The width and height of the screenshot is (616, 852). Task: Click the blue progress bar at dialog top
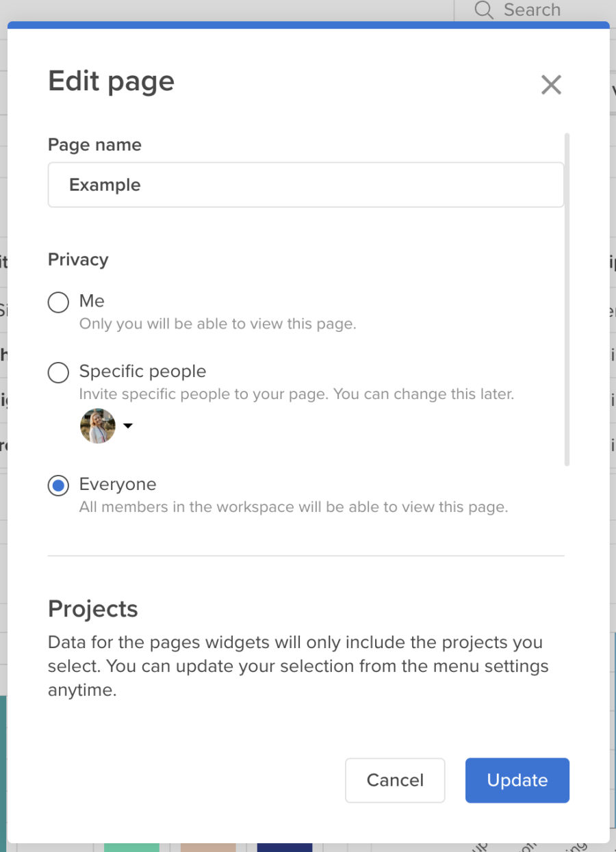[308, 25]
